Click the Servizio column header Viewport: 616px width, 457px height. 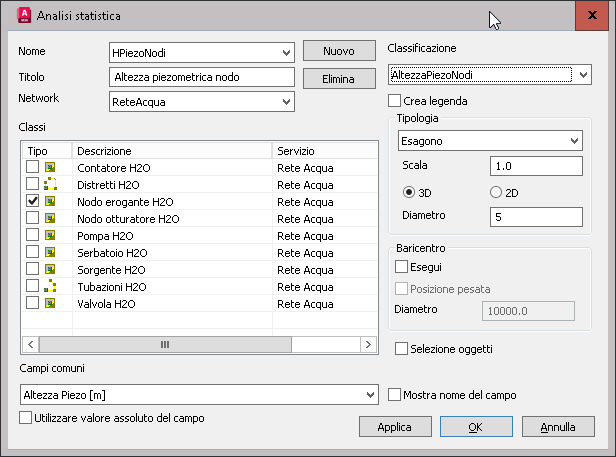(x=322, y=150)
